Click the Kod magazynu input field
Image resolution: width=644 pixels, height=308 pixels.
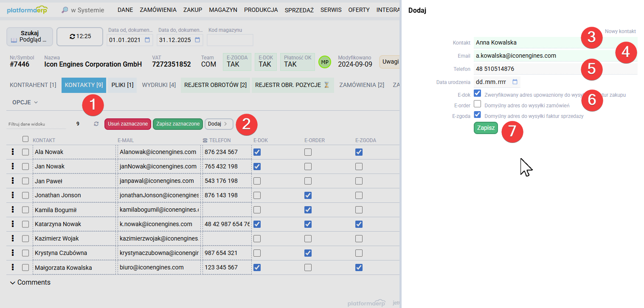(x=230, y=40)
